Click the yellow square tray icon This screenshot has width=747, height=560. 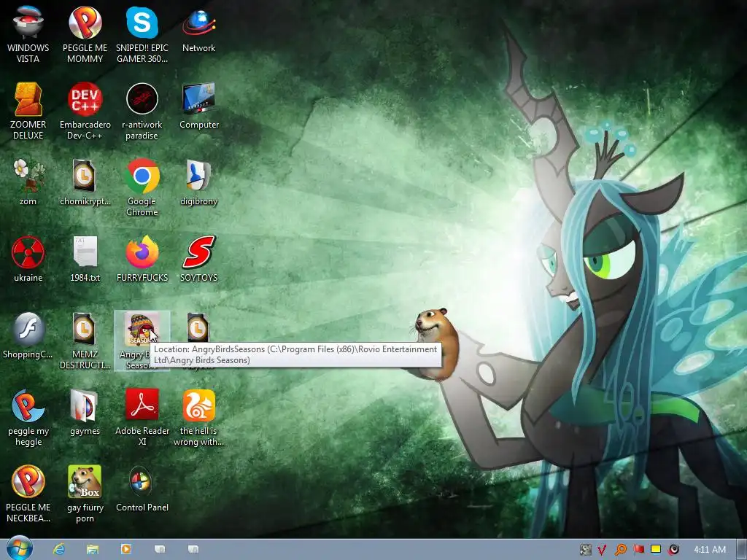point(656,550)
